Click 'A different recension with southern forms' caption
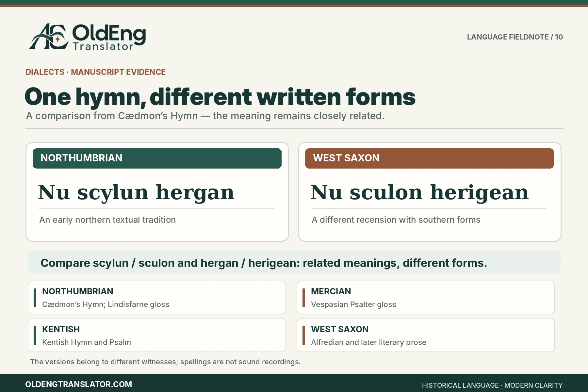This screenshot has height=392, width=588. 396,220
